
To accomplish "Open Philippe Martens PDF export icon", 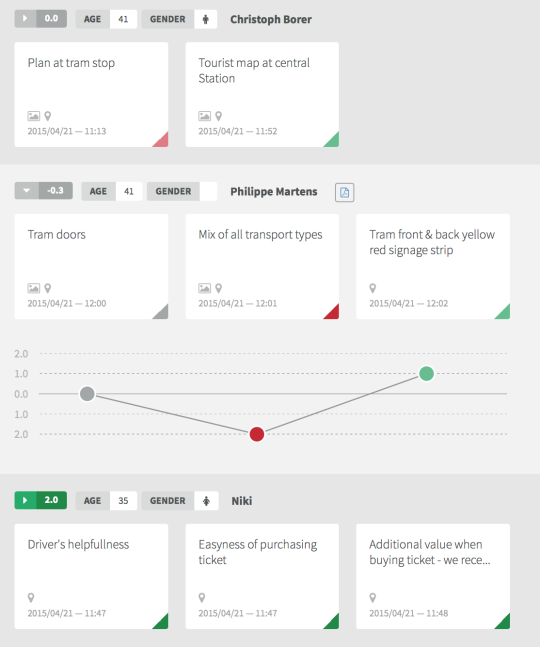I will coord(344,192).
